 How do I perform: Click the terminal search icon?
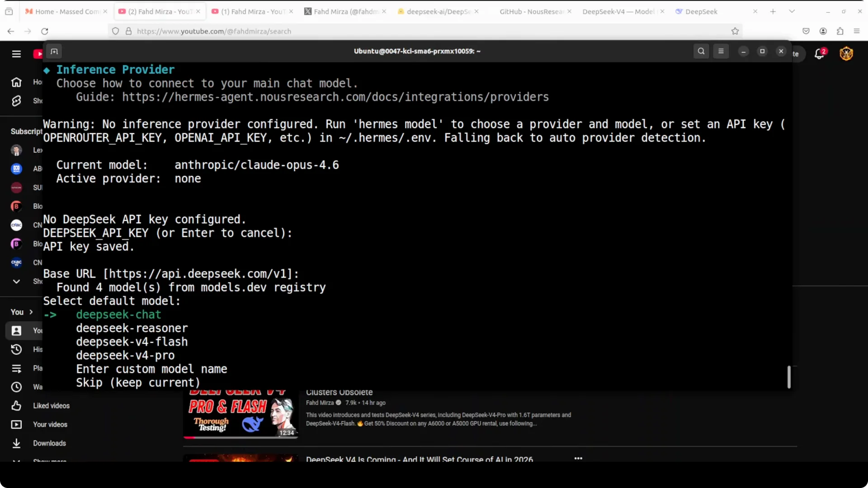701,51
